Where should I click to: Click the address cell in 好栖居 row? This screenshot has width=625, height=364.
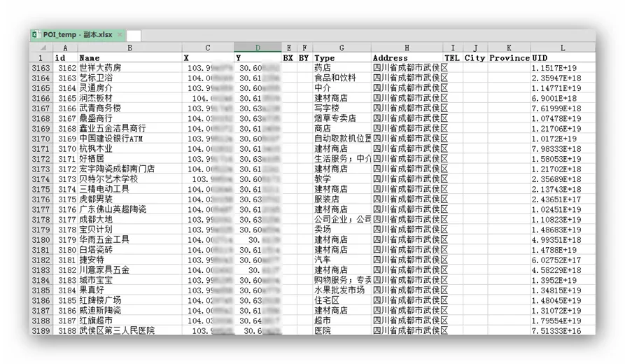tap(407, 159)
